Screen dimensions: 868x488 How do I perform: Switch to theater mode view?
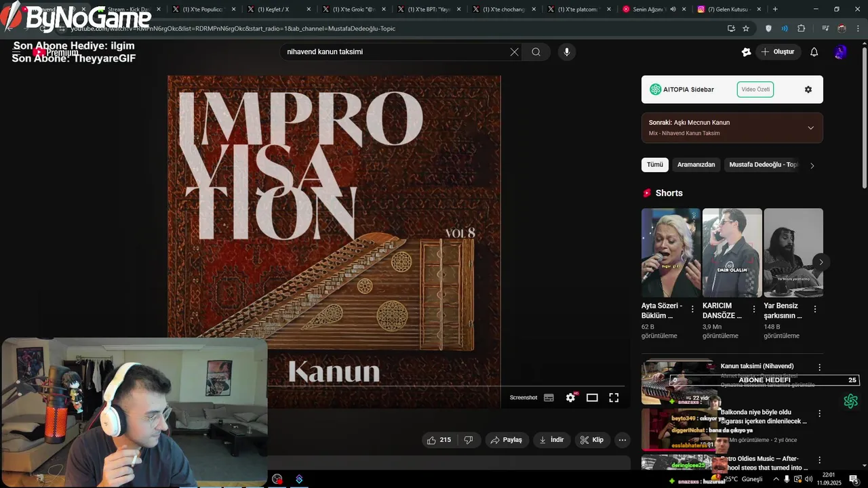click(x=592, y=398)
